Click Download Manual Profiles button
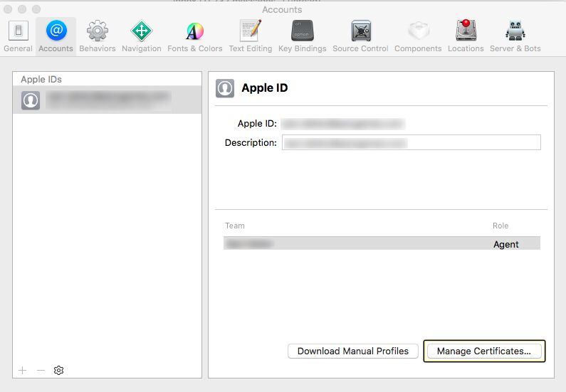Screen dimensions: 566x392 [353, 351]
